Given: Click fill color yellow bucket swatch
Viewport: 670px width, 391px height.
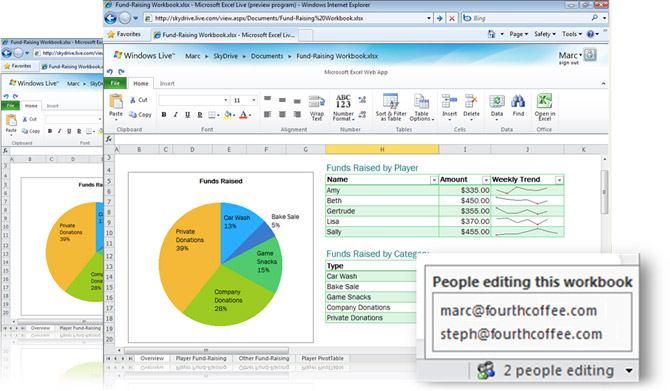Looking at the screenshot, I should click(x=228, y=115).
